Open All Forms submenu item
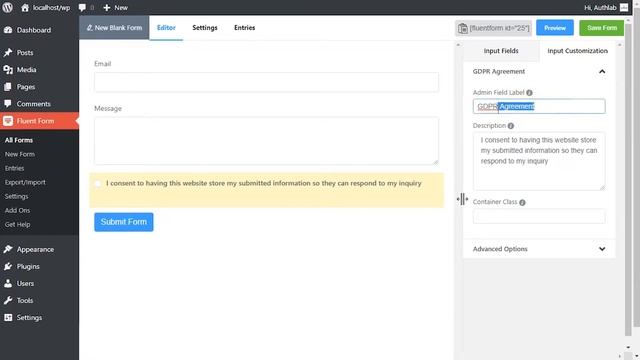The width and height of the screenshot is (640, 360). click(x=19, y=140)
